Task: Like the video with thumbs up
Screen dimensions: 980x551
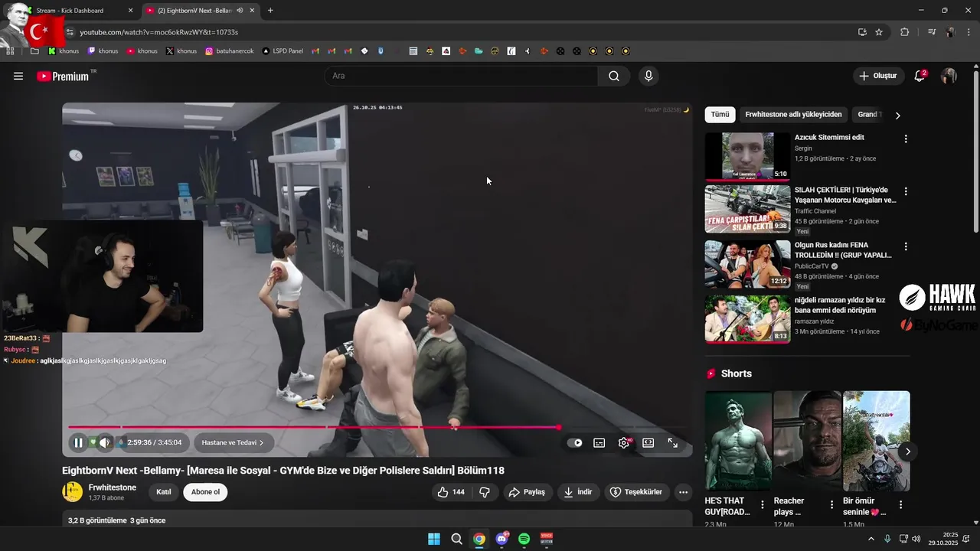Action: coord(451,492)
